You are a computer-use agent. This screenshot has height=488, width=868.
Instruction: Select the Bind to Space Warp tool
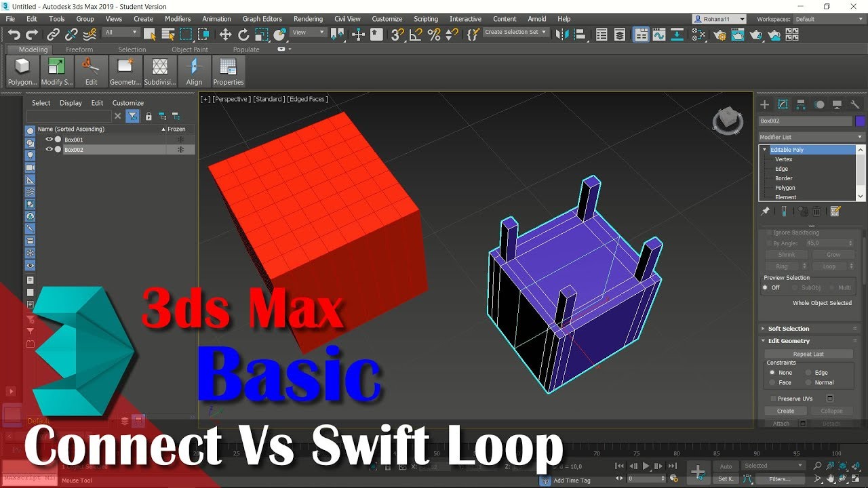point(90,35)
